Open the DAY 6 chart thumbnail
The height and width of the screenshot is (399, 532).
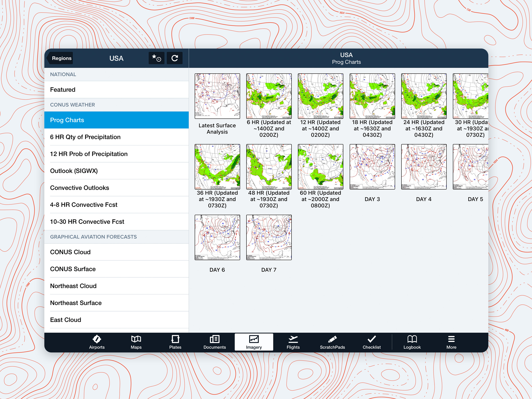(217, 237)
